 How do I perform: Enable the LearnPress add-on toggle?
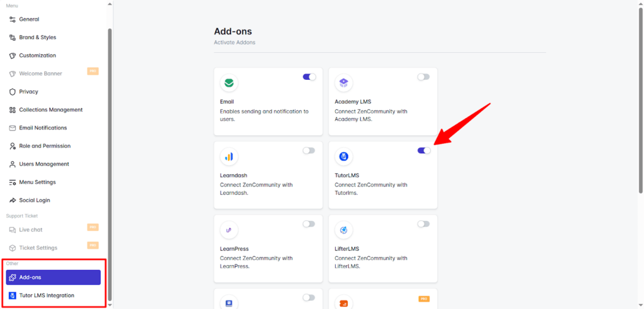coord(309,224)
